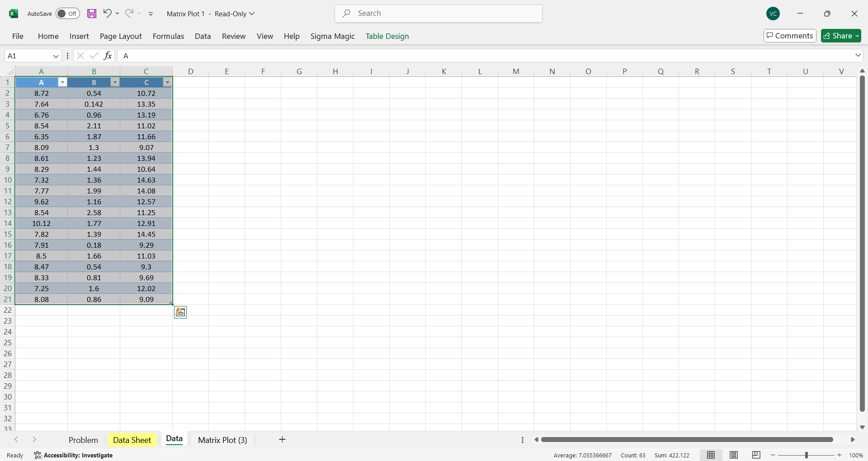
Task: Click the Insert Function fx icon
Action: pos(108,56)
